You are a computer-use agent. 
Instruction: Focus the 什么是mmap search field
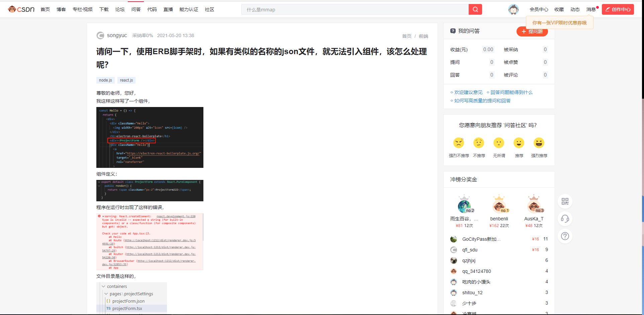[355, 9]
